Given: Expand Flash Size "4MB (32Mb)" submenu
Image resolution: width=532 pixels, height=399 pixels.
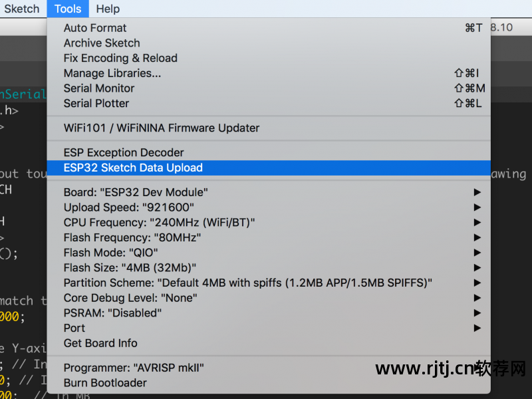Looking at the screenshot, I should tap(269, 268).
